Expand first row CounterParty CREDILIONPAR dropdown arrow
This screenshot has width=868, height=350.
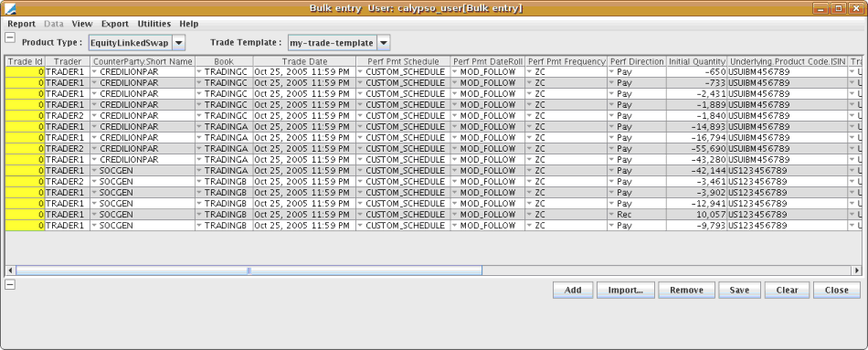95,72
